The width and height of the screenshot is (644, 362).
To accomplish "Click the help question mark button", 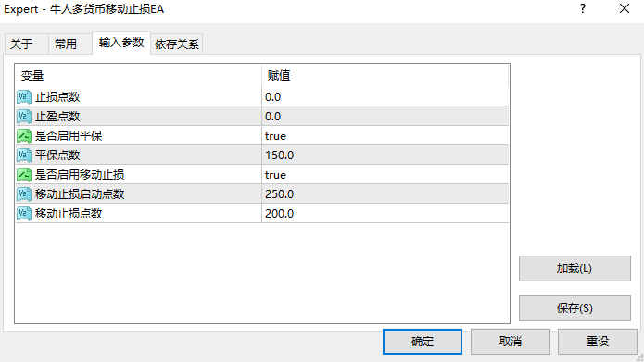I will pos(583,8).
